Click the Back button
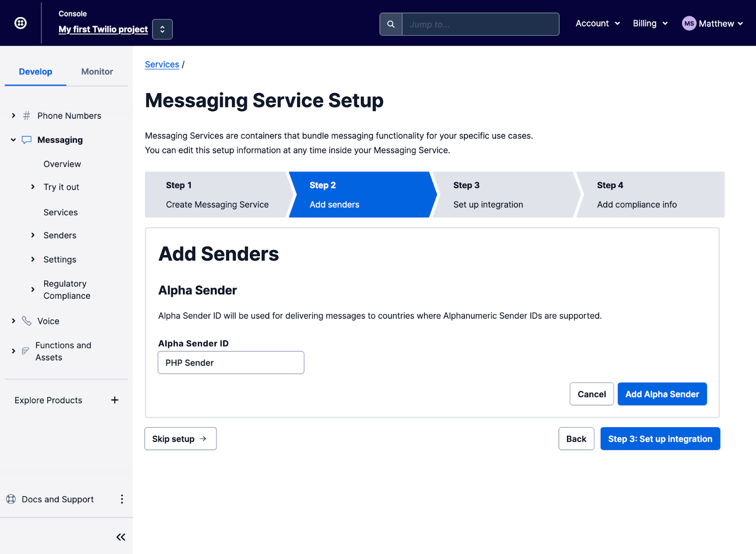This screenshot has width=756, height=554. 576,439
